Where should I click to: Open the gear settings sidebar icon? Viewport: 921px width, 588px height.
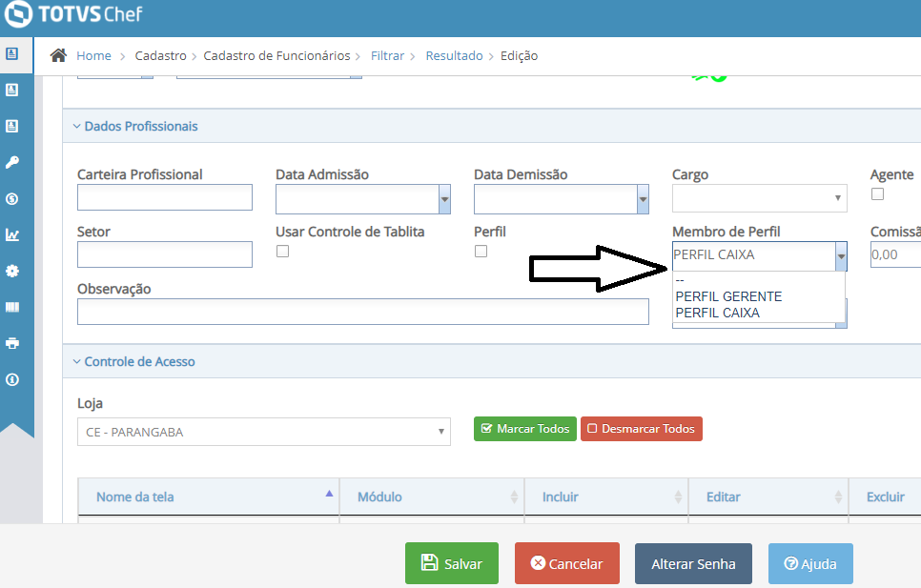(x=11, y=271)
